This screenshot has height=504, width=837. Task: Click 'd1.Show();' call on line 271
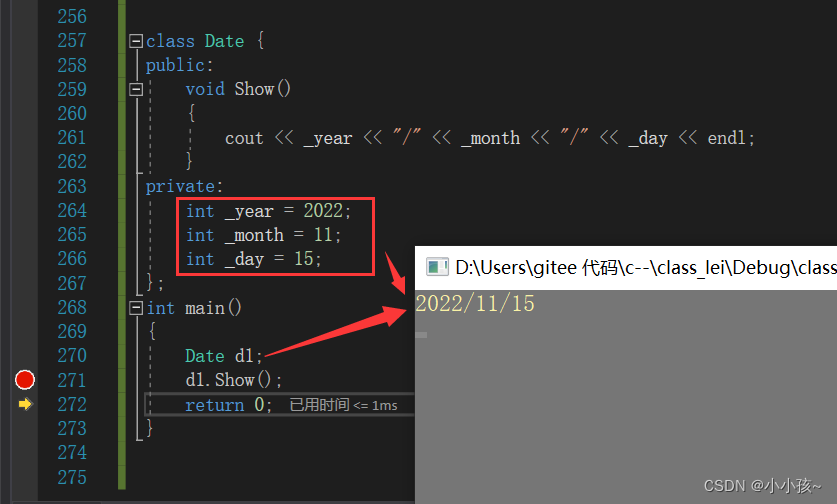pos(233,380)
